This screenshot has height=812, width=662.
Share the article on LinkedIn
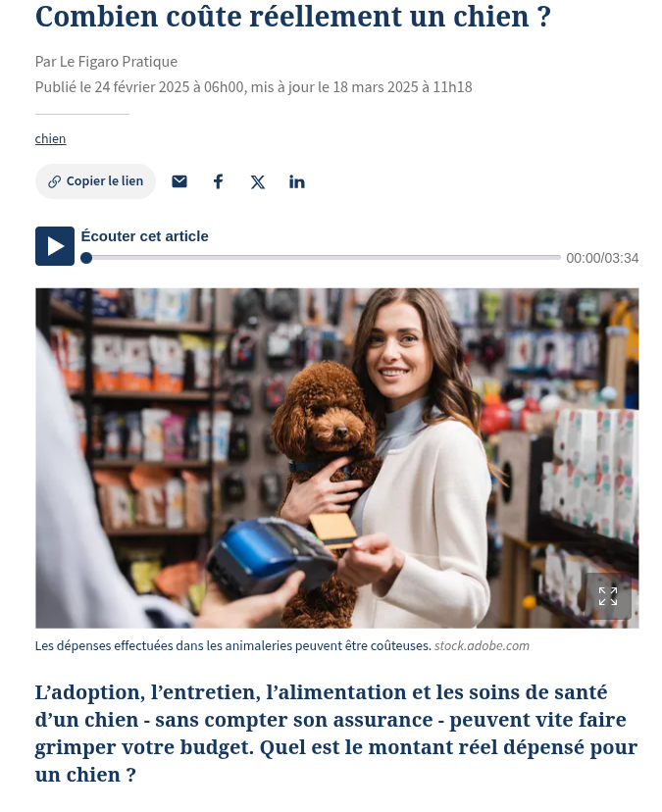(297, 181)
